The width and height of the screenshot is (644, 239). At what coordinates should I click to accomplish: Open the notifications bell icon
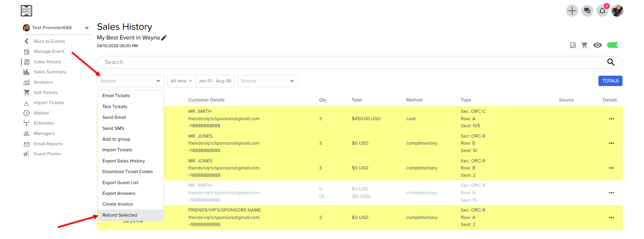(602, 11)
